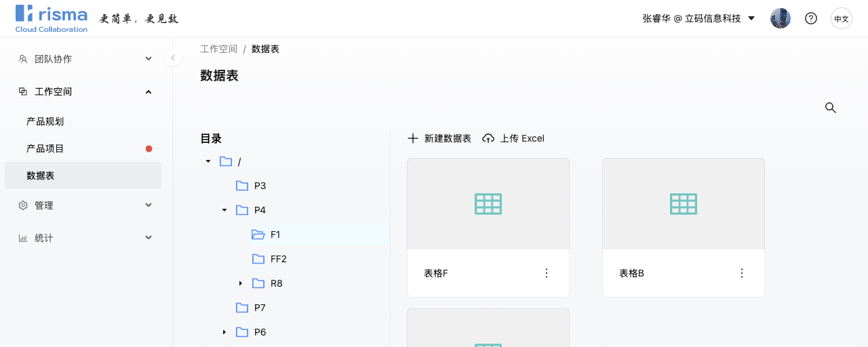
Task: Switch language with the 中文 button
Action: click(x=842, y=18)
